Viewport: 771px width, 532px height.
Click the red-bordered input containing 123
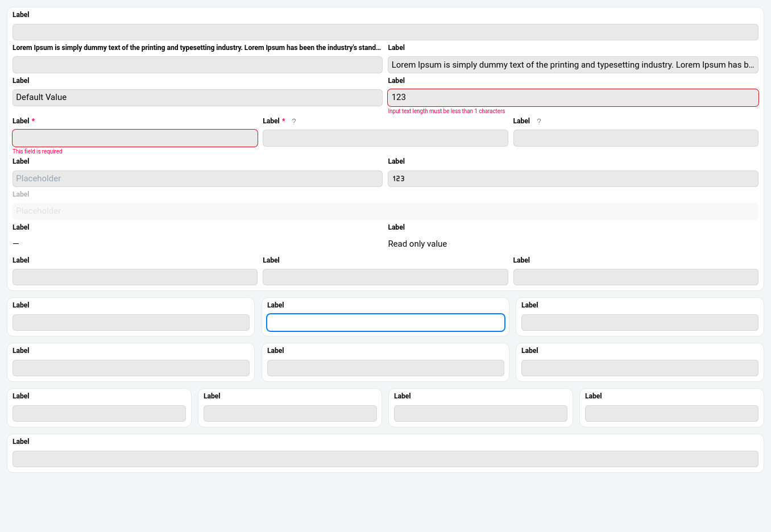point(573,98)
